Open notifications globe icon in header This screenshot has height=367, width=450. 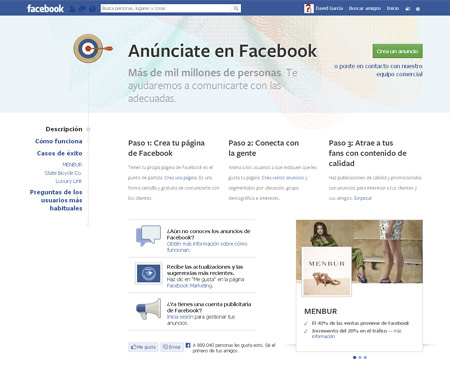[93, 9]
